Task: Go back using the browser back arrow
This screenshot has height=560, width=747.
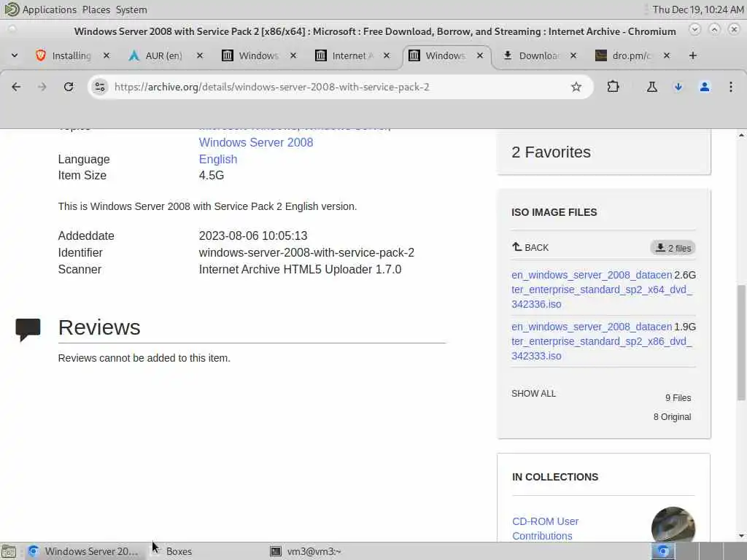Action: (16, 87)
